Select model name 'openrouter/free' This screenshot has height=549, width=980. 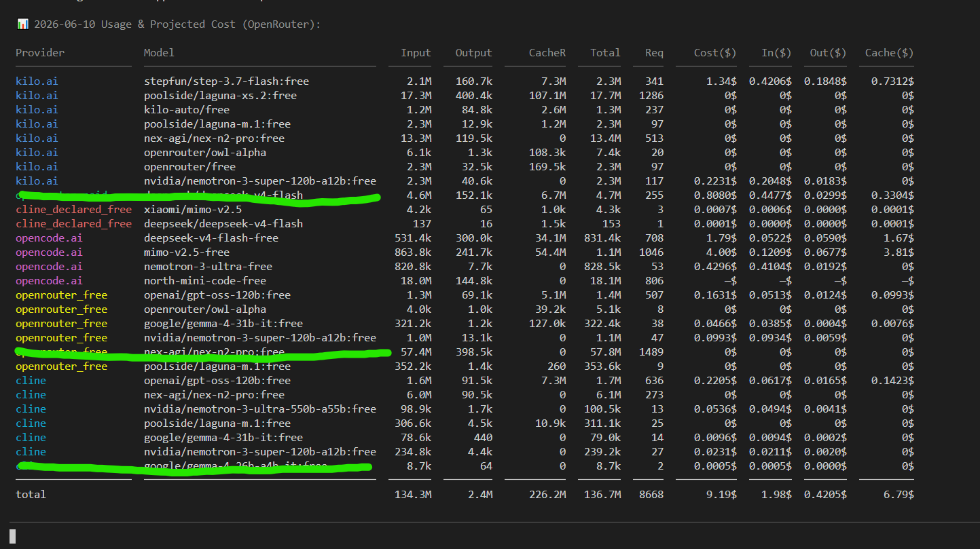(x=189, y=167)
